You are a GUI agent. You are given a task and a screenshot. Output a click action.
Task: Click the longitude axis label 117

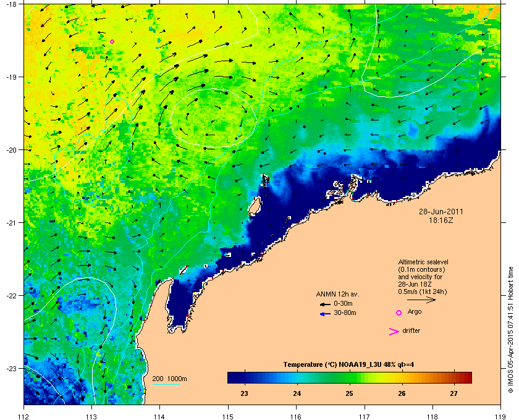pyautogui.click(x=364, y=416)
